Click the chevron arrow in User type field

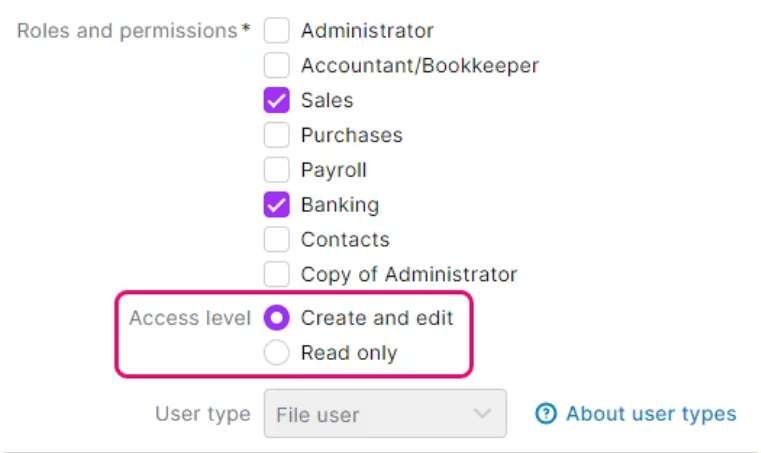482,414
